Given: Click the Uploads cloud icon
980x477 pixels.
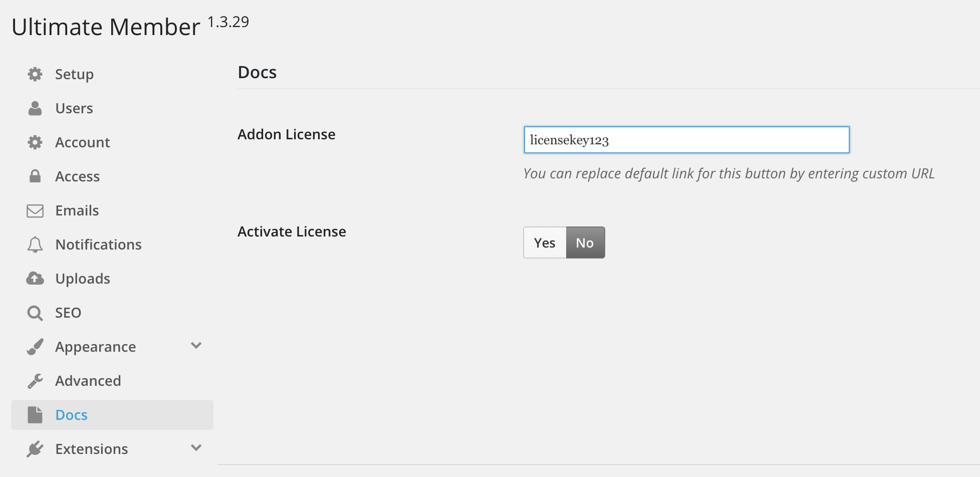Looking at the screenshot, I should coord(35,278).
